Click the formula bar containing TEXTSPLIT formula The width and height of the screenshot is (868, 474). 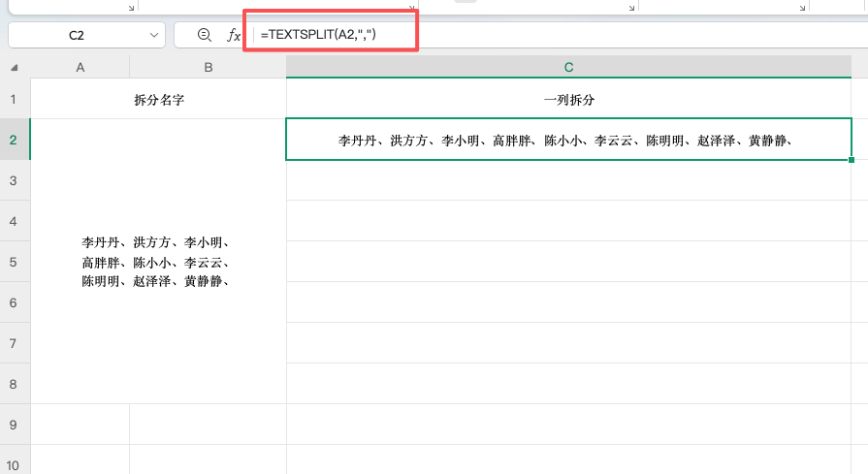tap(559, 35)
